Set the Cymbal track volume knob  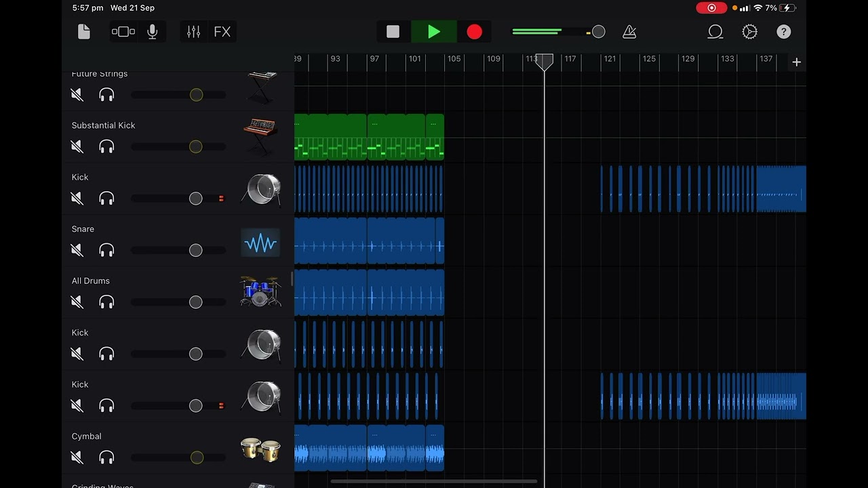pyautogui.click(x=197, y=457)
